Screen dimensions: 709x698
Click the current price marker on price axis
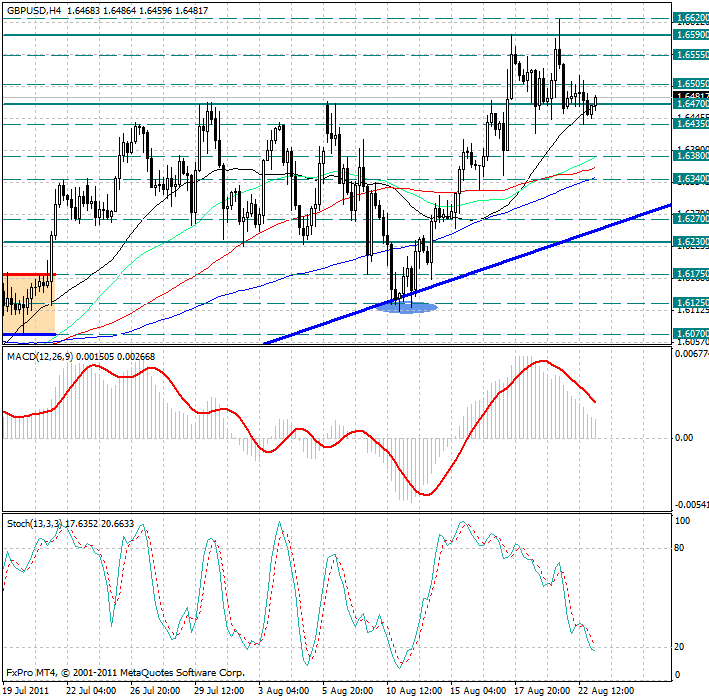[691, 96]
